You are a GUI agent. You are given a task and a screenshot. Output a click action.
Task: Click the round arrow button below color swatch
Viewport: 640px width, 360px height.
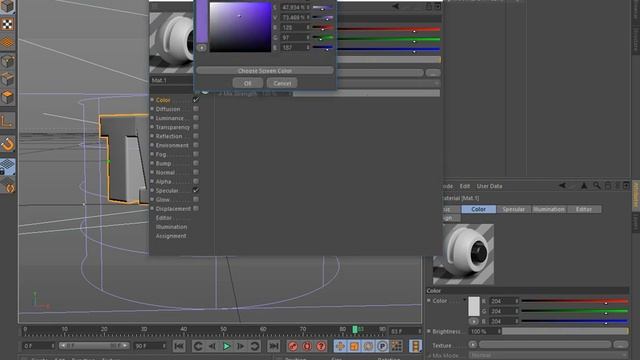pos(473,321)
